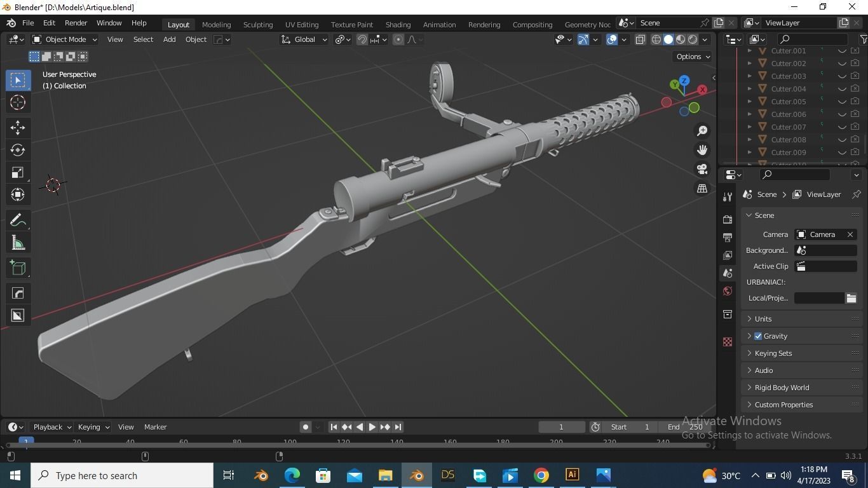Image resolution: width=868 pixels, height=488 pixels.
Task: Click the zoom viewport magnifier icon
Action: click(x=702, y=130)
